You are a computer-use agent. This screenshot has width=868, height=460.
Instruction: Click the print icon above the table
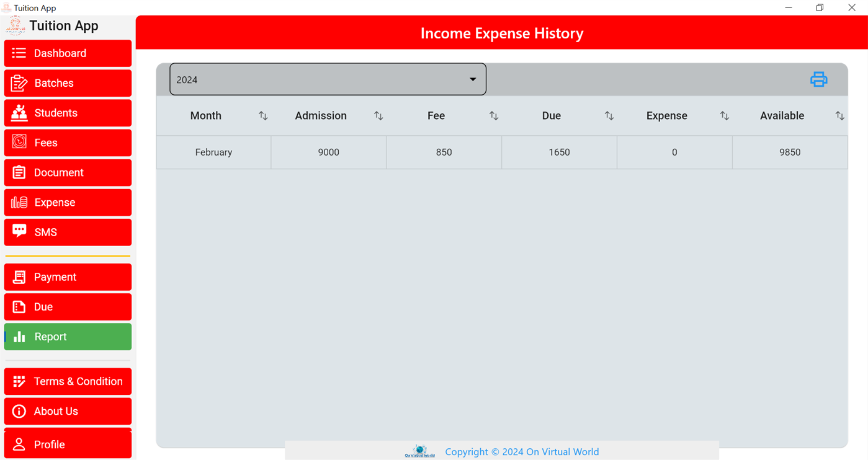tap(818, 79)
